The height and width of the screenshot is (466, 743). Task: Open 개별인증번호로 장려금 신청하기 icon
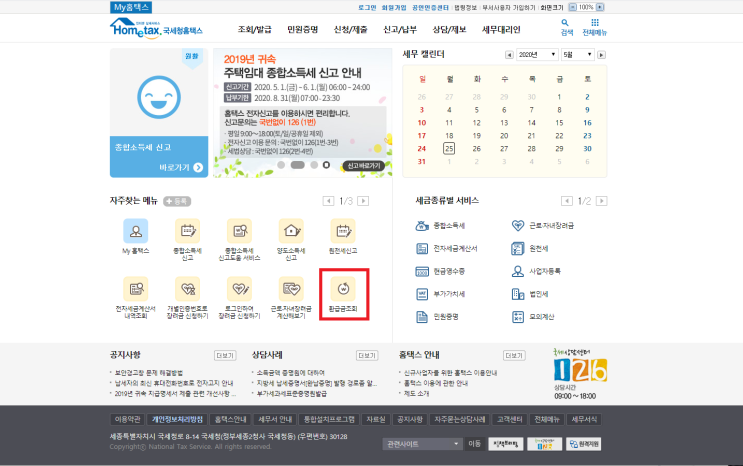(x=187, y=289)
